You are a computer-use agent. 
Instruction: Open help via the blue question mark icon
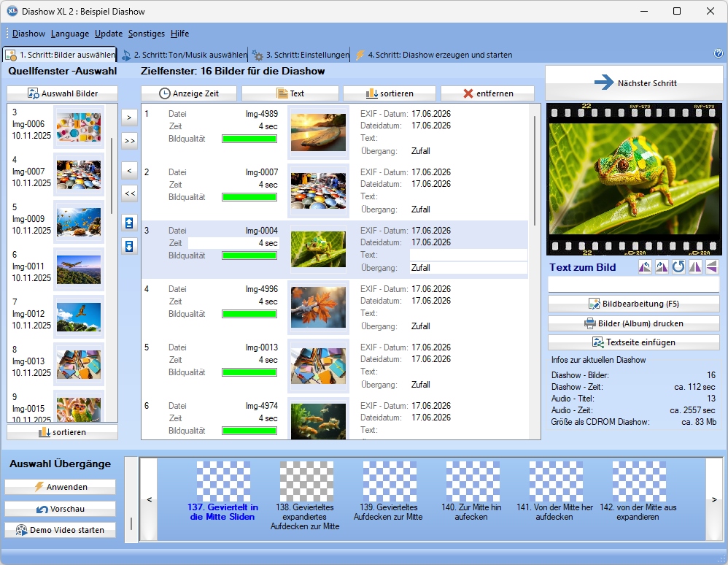(719, 53)
